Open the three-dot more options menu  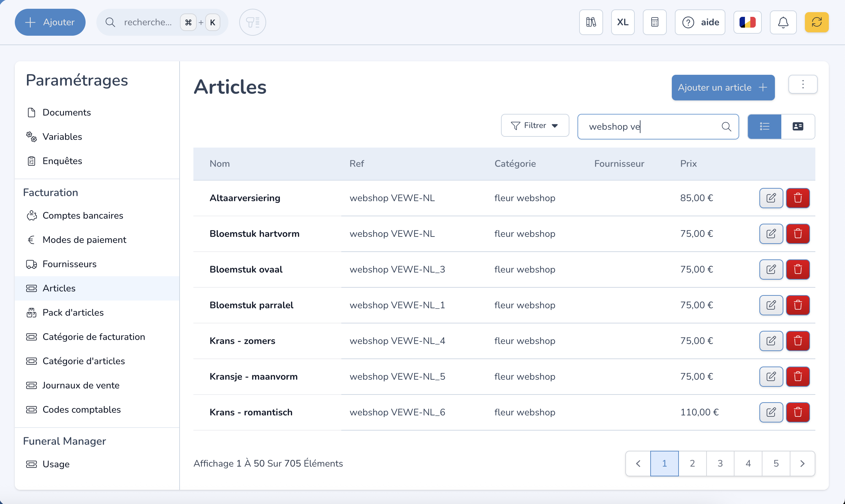[x=803, y=84]
